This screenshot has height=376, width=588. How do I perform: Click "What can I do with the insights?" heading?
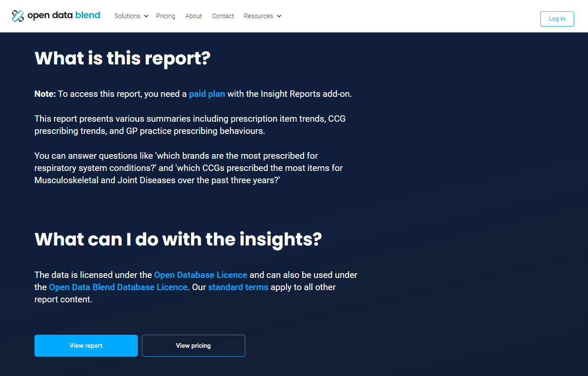pos(178,239)
